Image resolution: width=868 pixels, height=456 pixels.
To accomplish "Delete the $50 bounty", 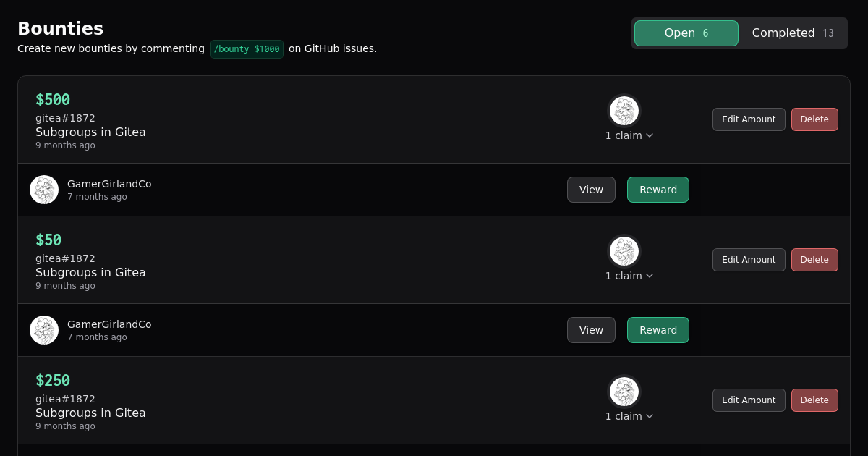I will coord(814,260).
